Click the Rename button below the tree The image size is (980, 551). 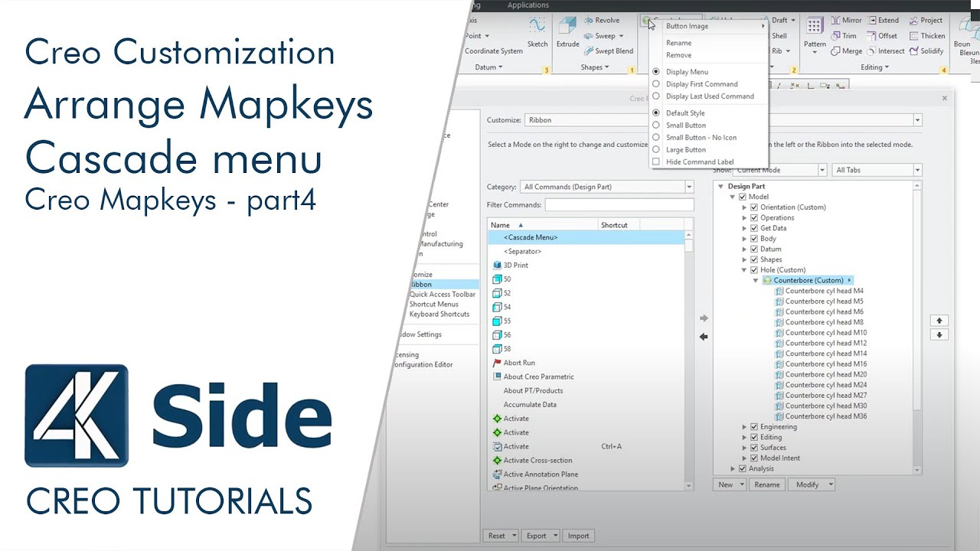(767, 484)
